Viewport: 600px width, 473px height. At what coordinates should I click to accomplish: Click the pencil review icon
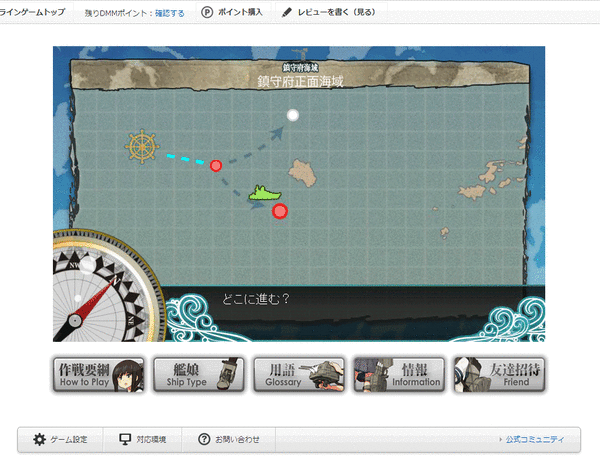point(286,13)
